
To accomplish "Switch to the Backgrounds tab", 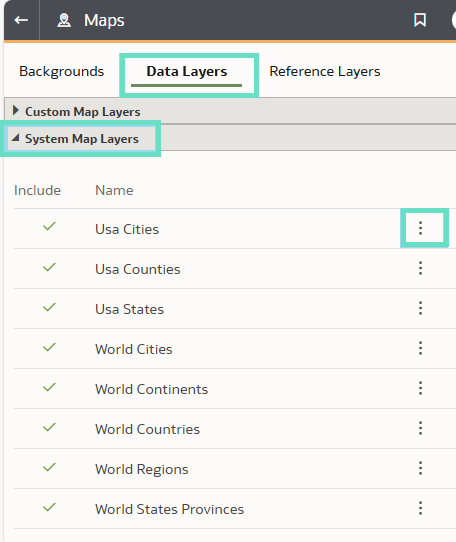I will point(62,72).
